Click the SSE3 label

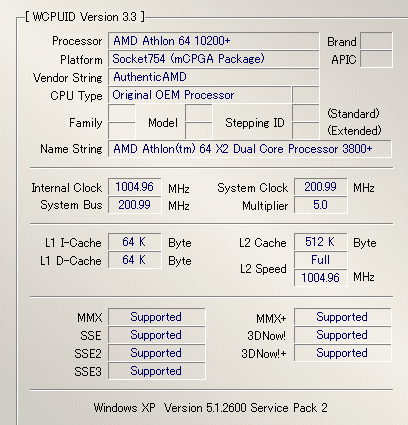[x=88, y=372]
